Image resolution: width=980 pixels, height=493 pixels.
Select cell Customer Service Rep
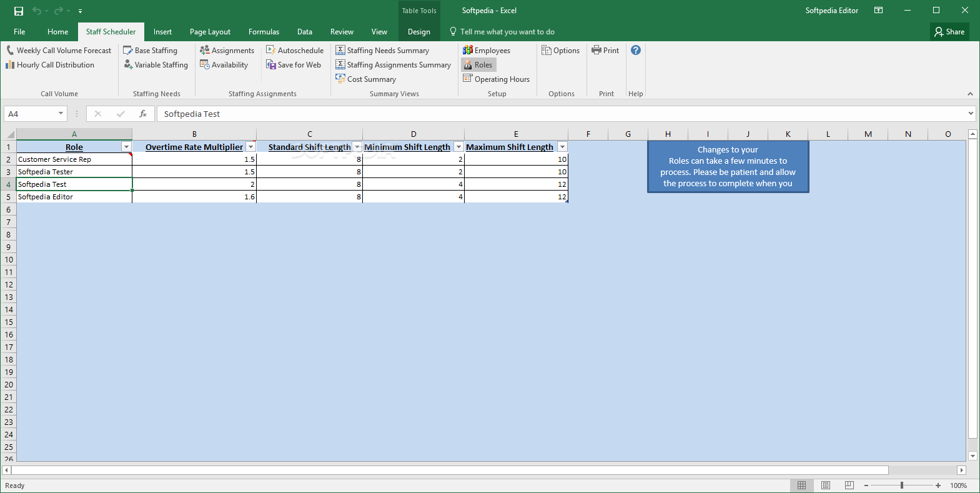click(x=74, y=159)
